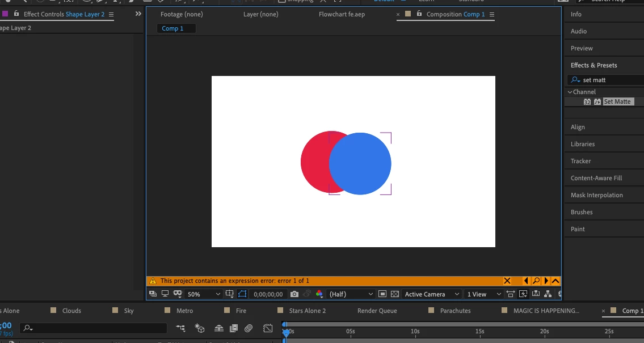The width and height of the screenshot is (644, 343).
Task: Open the 1 View layout dropdown
Action: coord(483,294)
